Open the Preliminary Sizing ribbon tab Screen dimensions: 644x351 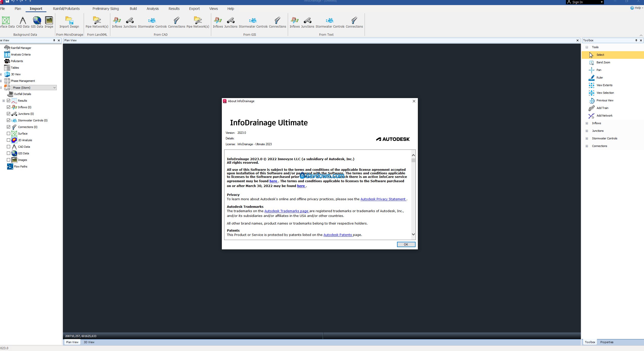[105, 9]
